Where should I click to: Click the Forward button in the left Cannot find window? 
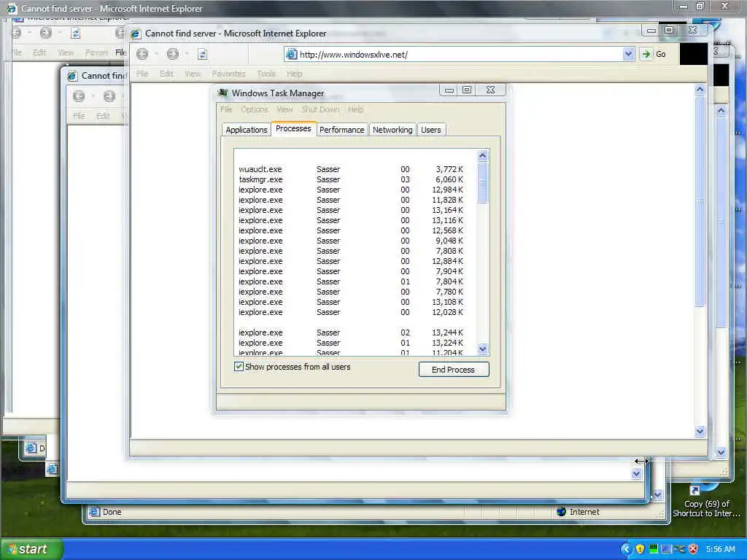click(109, 96)
